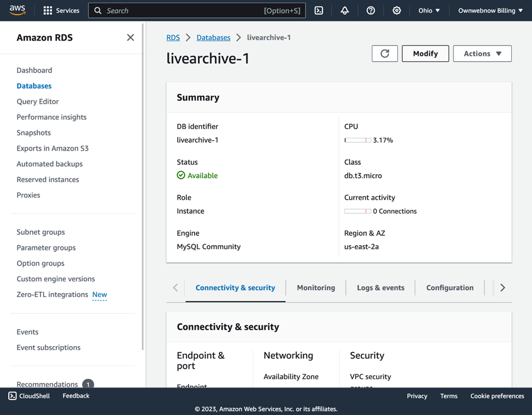Switch to the Logs & events tab

click(380, 288)
